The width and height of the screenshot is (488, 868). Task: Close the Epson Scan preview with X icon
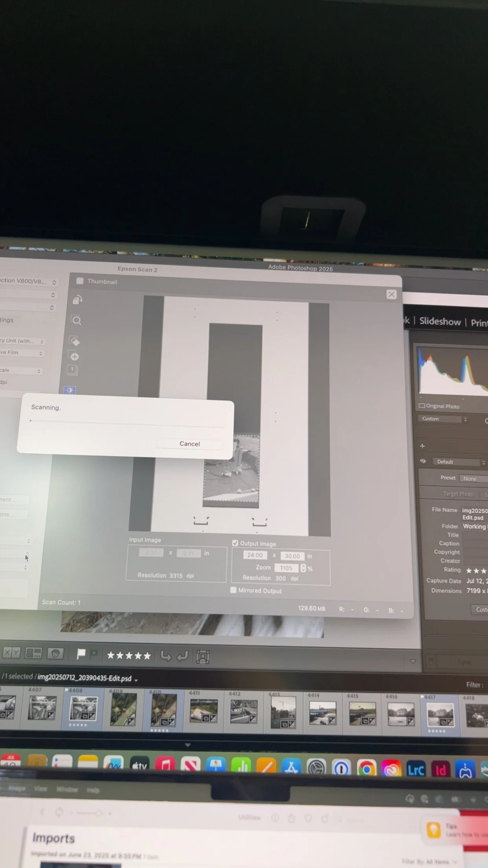[391, 294]
